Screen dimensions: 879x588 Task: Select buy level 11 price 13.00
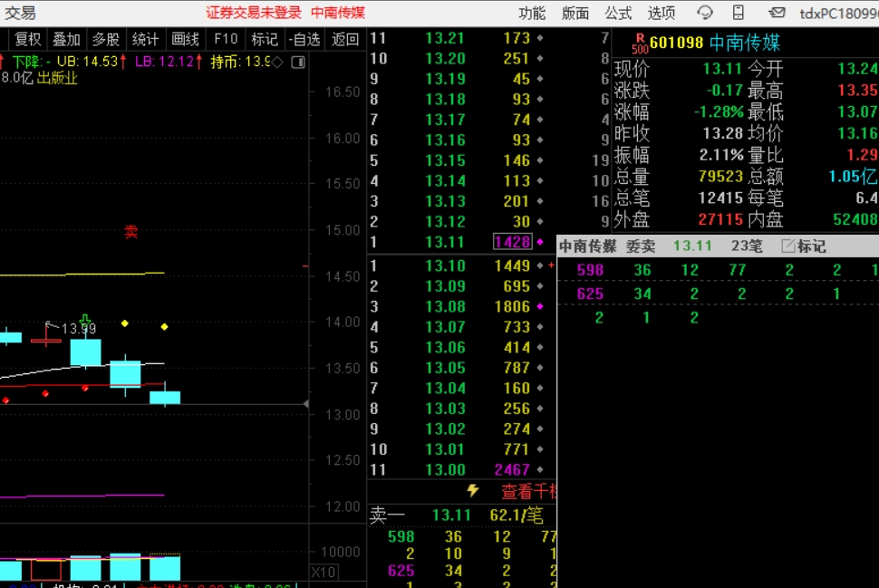(x=445, y=469)
